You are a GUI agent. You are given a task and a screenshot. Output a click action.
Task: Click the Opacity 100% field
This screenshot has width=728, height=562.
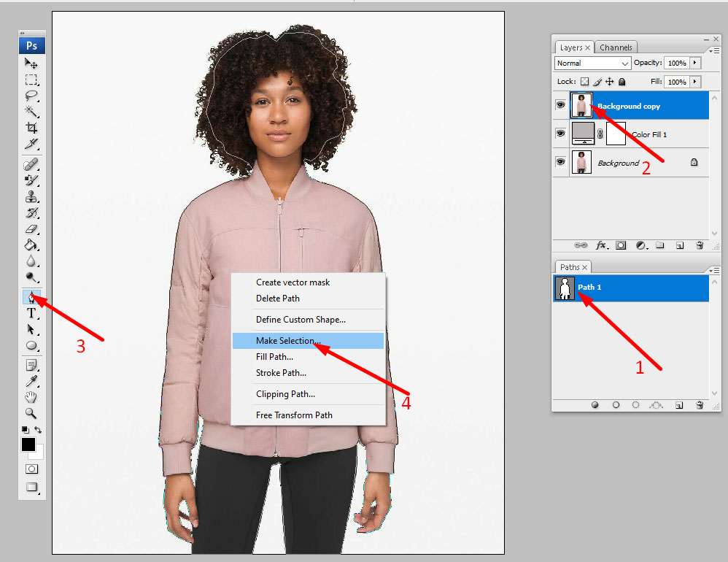(676, 63)
